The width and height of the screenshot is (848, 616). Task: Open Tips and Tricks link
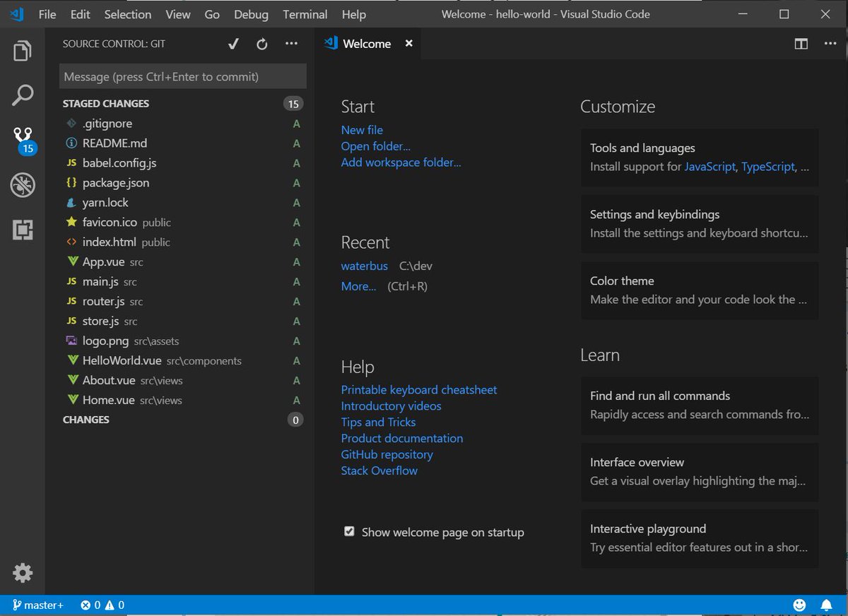[378, 422]
